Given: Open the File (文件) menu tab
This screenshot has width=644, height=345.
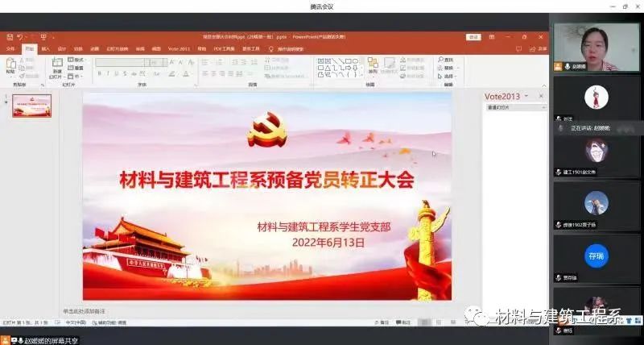Looking at the screenshot, I should (x=10, y=49).
